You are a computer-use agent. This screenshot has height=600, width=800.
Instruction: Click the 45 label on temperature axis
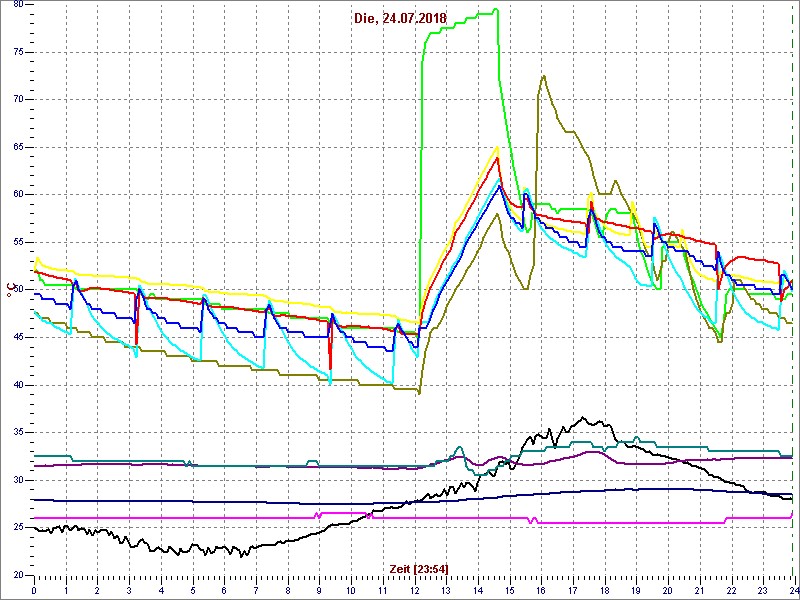click(x=18, y=338)
